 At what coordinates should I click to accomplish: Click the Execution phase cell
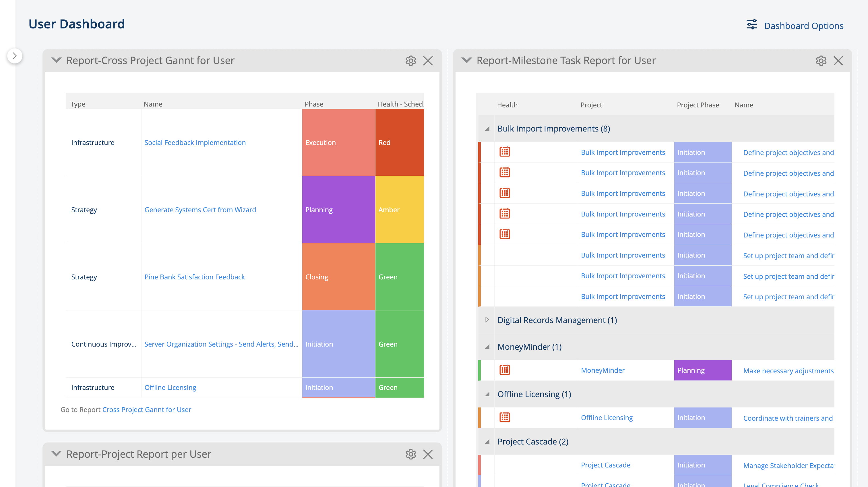tap(338, 142)
